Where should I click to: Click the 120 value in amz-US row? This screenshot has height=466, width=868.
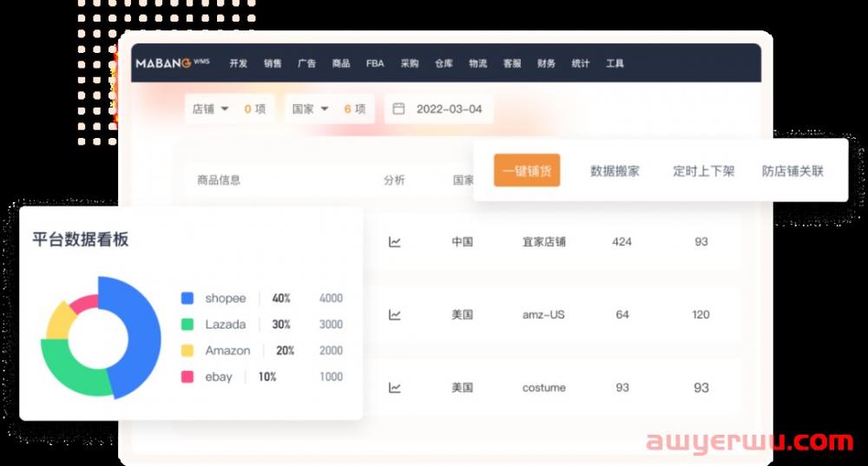point(700,315)
